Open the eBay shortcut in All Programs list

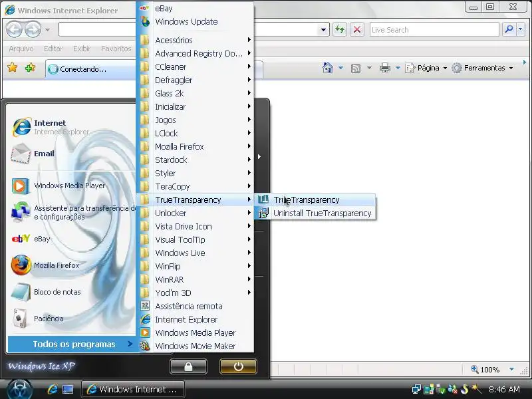pyautogui.click(x=195, y=8)
